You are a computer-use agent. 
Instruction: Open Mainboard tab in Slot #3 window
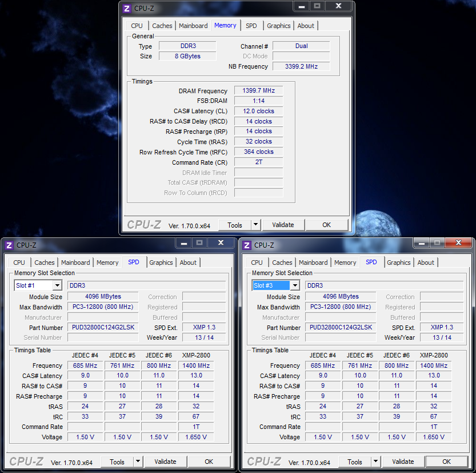click(313, 263)
